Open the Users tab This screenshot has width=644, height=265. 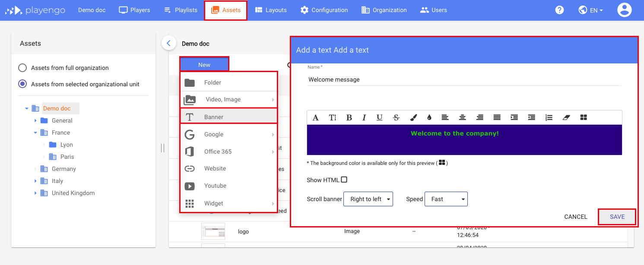click(x=433, y=10)
